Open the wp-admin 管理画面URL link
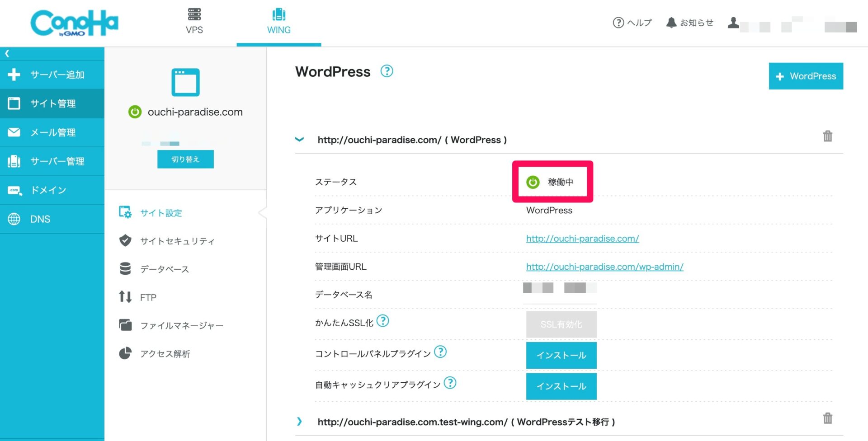 604,267
